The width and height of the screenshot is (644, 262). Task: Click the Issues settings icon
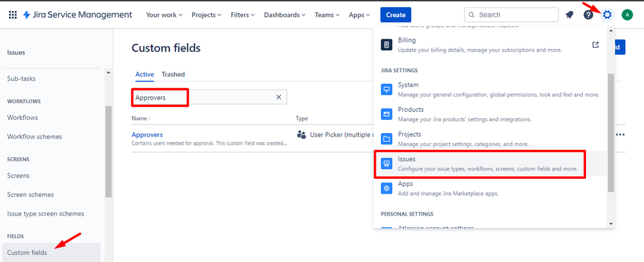387,164
